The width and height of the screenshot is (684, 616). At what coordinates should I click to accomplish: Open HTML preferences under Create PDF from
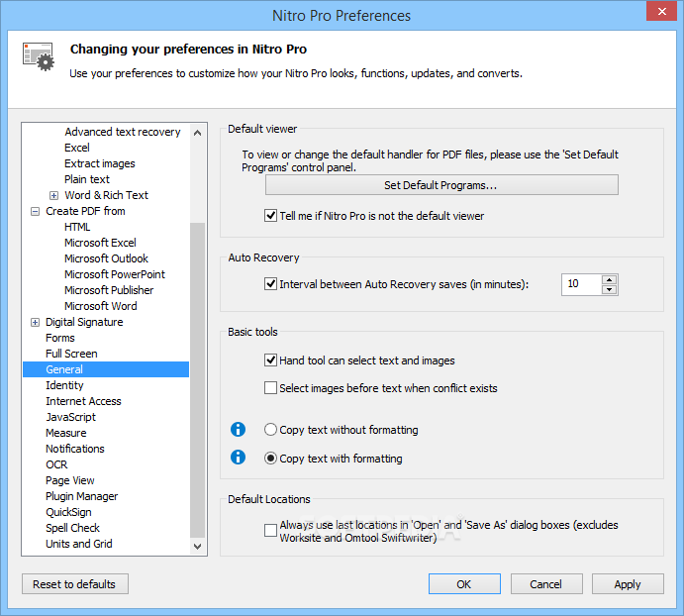click(x=77, y=227)
